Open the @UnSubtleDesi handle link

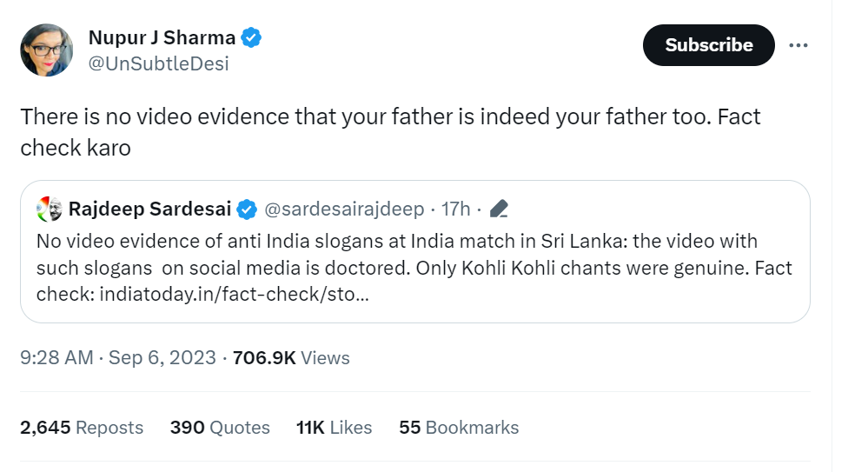[158, 63]
